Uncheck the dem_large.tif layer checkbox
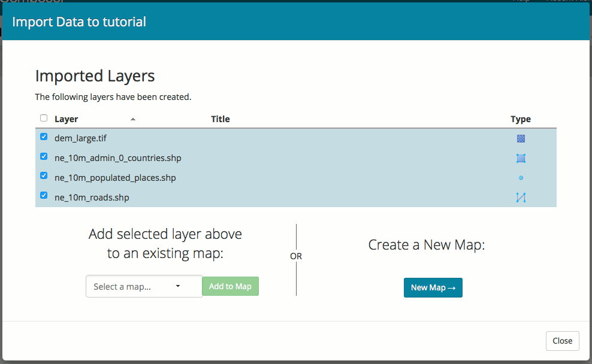592x364 pixels. point(44,137)
